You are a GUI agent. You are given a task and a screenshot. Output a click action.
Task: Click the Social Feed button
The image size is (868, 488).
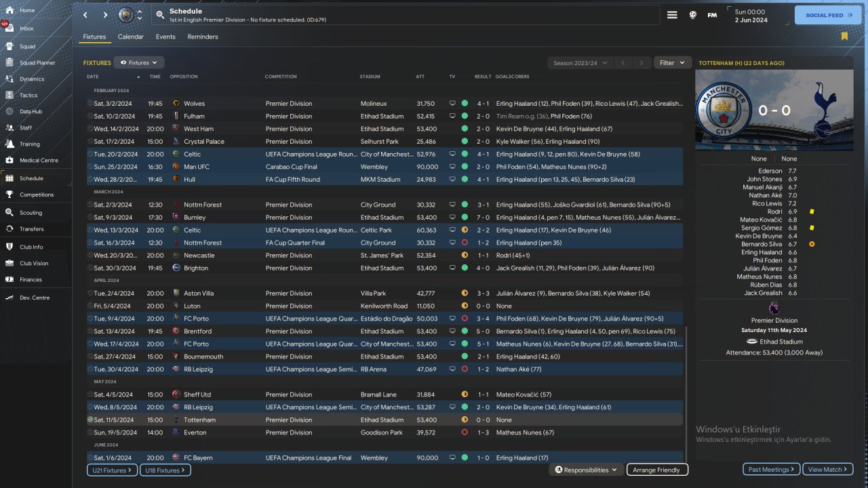828,15
